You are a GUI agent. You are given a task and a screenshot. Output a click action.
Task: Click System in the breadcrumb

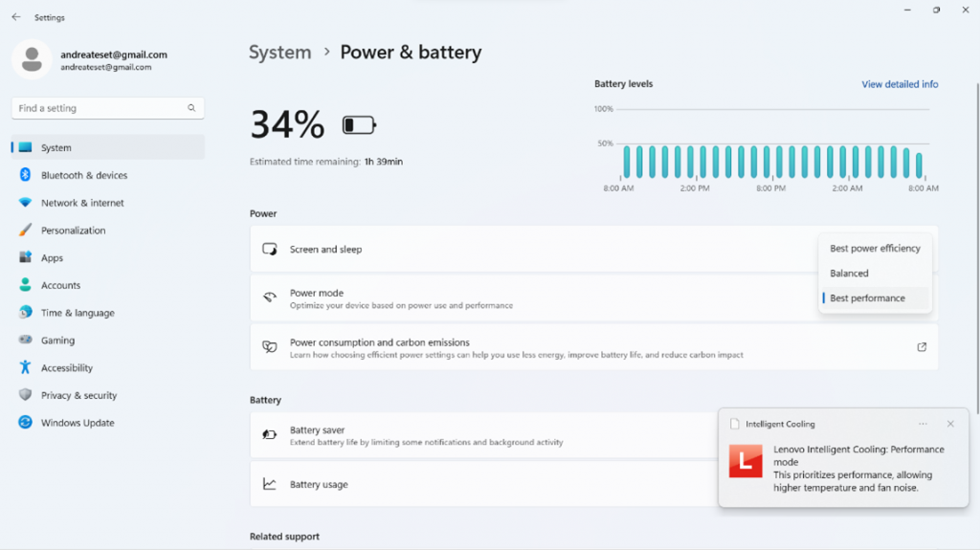point(279,53)
